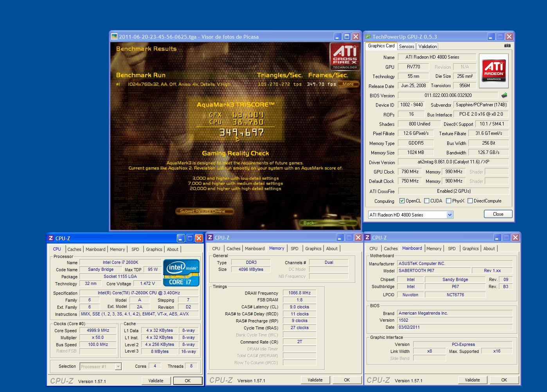Open CPU tab in the Mainboard CPU-Z window

373,249
